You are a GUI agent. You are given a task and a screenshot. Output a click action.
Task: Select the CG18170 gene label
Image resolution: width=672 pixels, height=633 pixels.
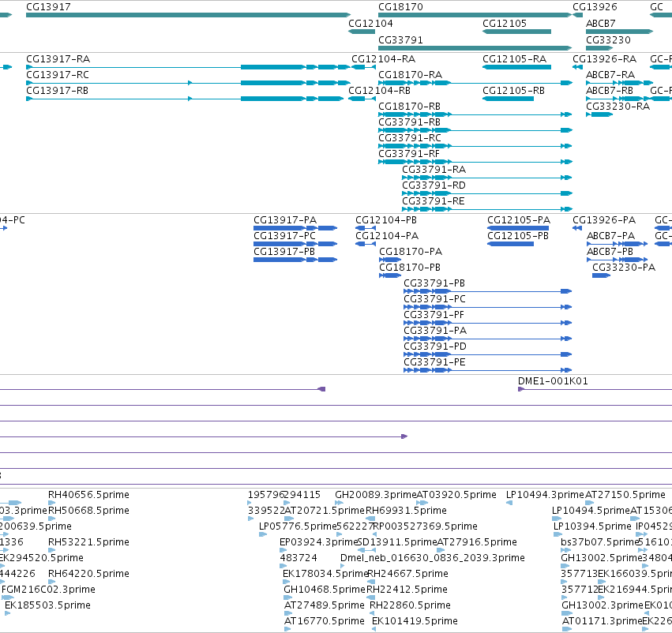400,7
